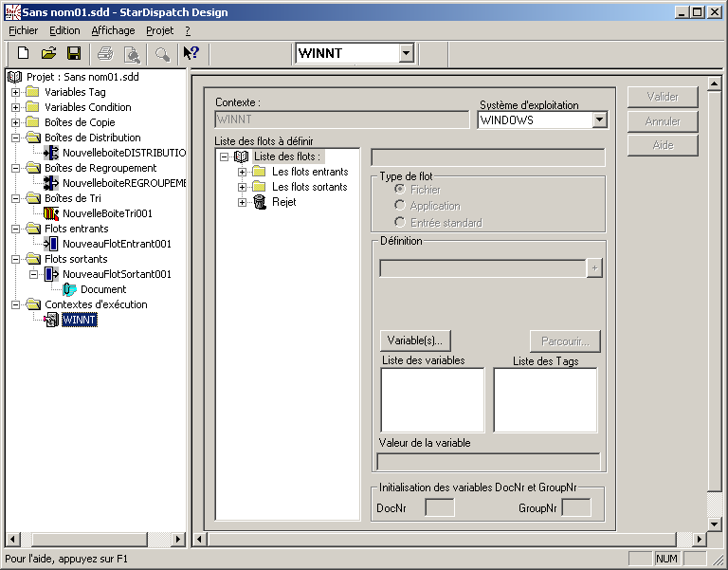Screen dimensions: 728x570
Task: Open the Projet menu
Action: click(159, 30)
